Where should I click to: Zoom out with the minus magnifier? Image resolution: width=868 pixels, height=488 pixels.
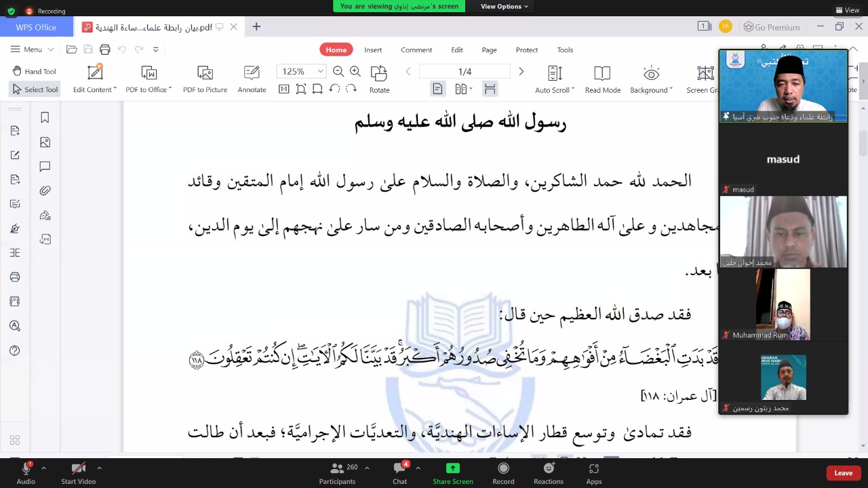tap(338, 71)
